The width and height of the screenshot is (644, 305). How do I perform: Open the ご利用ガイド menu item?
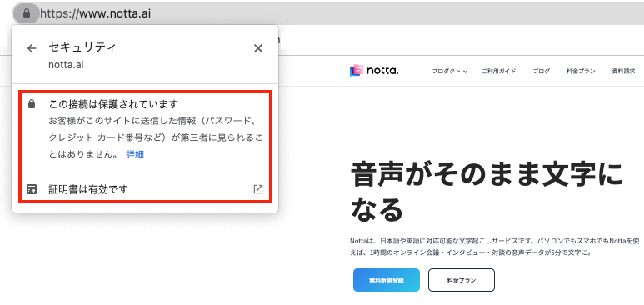coord(498,71)
